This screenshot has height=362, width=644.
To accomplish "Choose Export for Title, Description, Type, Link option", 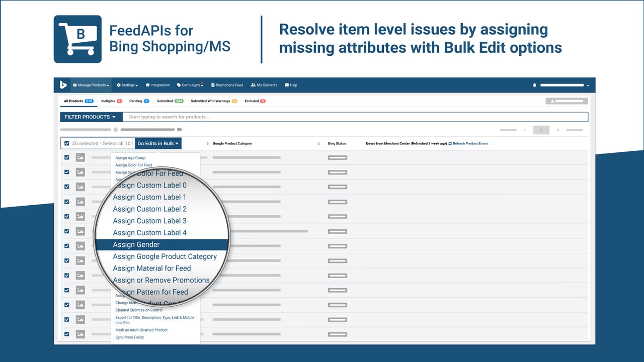I will [x=155, y=320].
